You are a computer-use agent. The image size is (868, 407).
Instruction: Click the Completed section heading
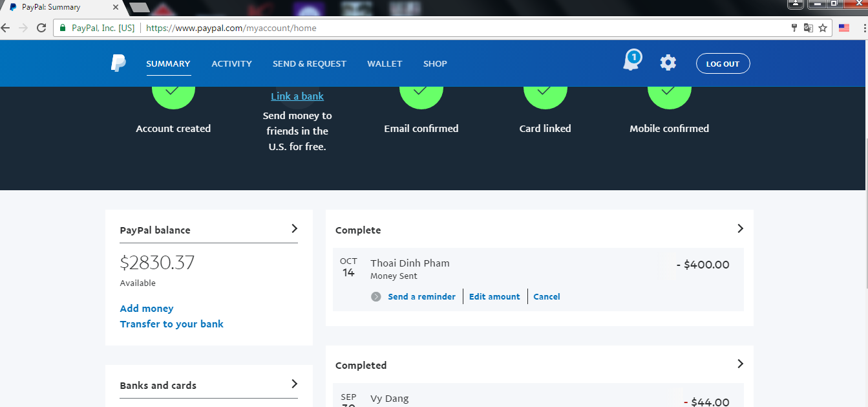[361, 366]
